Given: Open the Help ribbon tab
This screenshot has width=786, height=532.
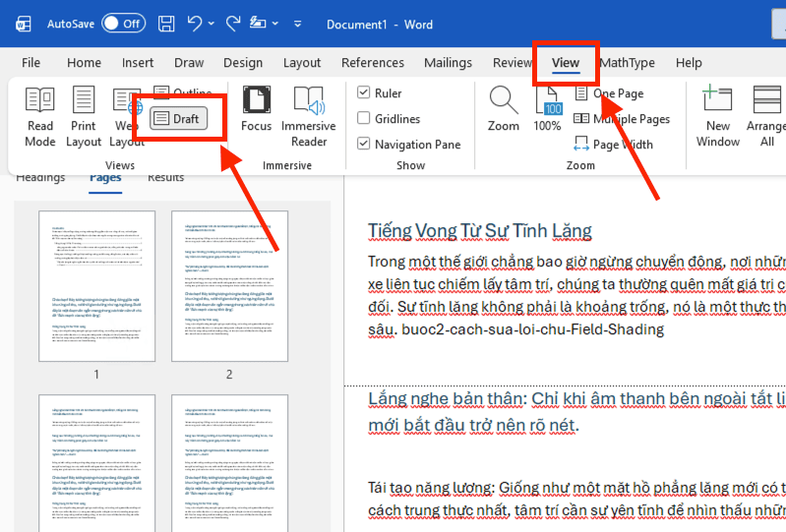Looking at the screenshot, I should pyautogui.click(x=689, y=63).
